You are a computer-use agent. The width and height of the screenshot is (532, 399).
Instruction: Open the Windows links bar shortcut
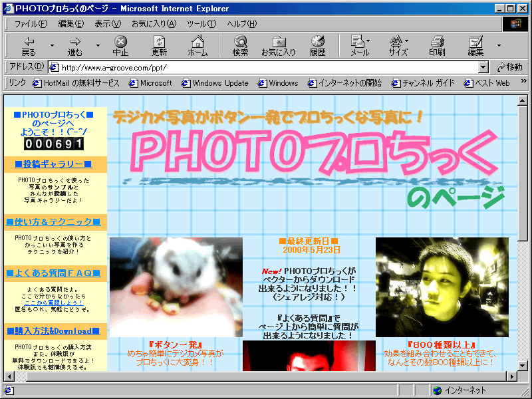tap(278, 83)
